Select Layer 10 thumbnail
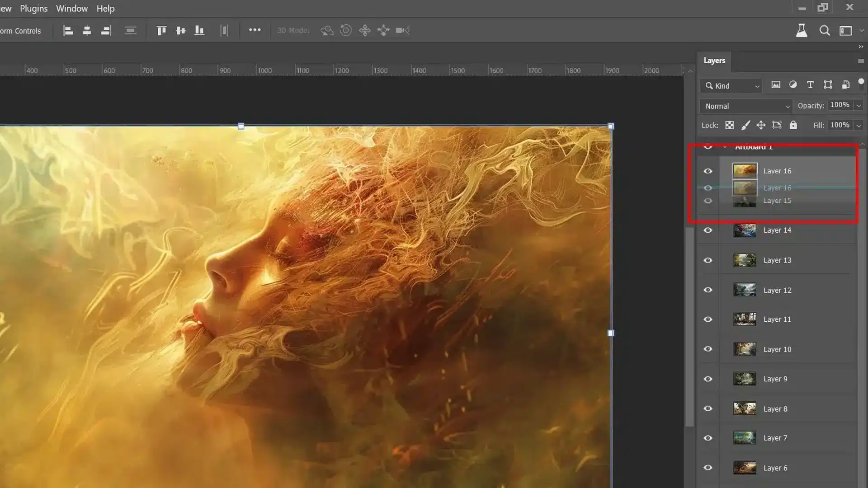Image resolution: width=868 pixels, height=488 pixels. [x=745, y=349]
